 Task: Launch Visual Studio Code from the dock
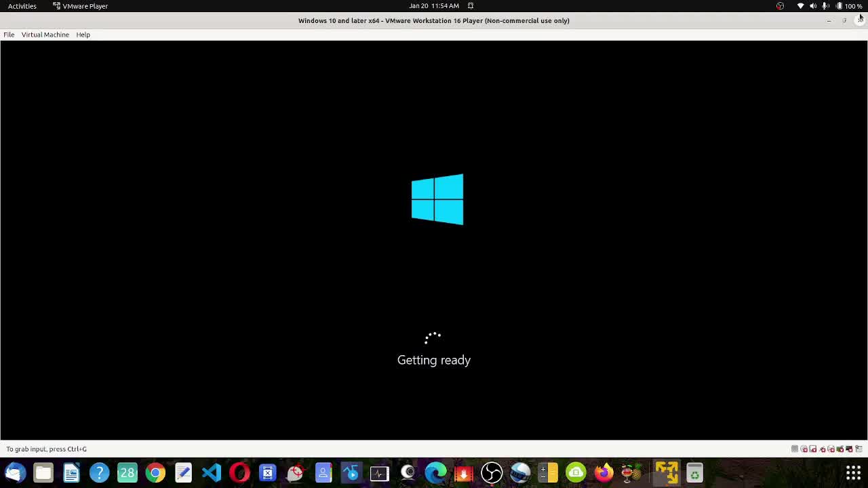coord(212,472)
